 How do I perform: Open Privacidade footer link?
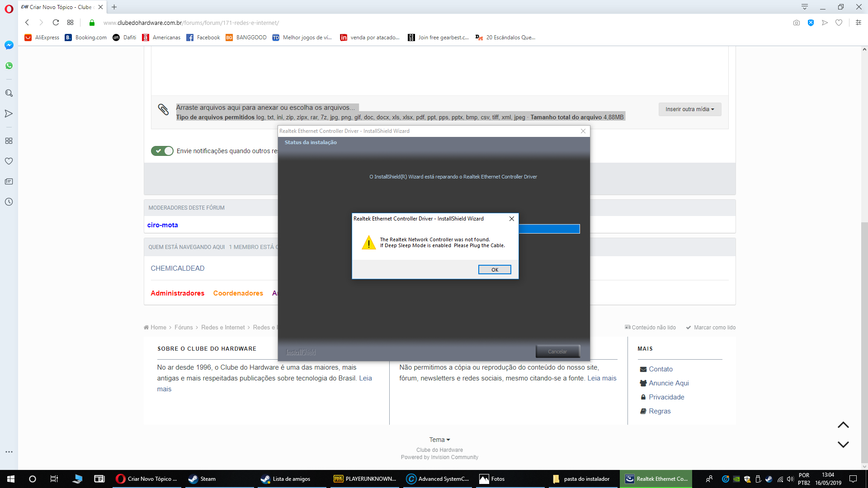[x=662, y=397]
